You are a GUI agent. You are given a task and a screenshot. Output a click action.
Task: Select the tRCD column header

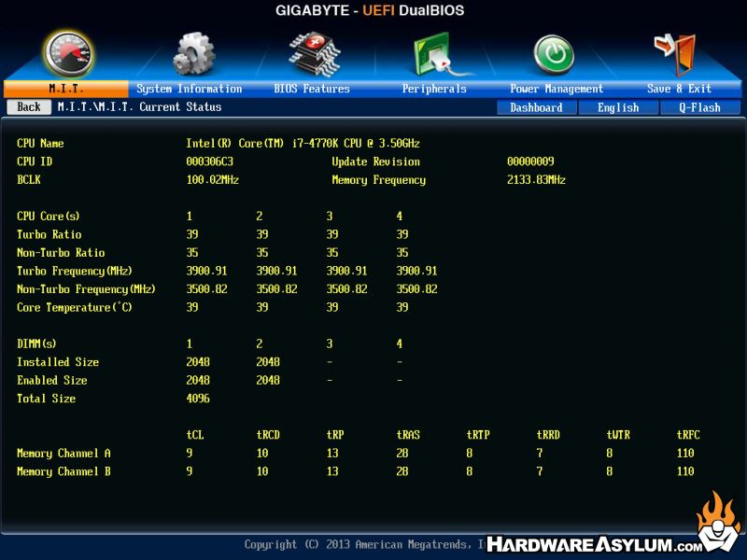(x=268, y=435)
